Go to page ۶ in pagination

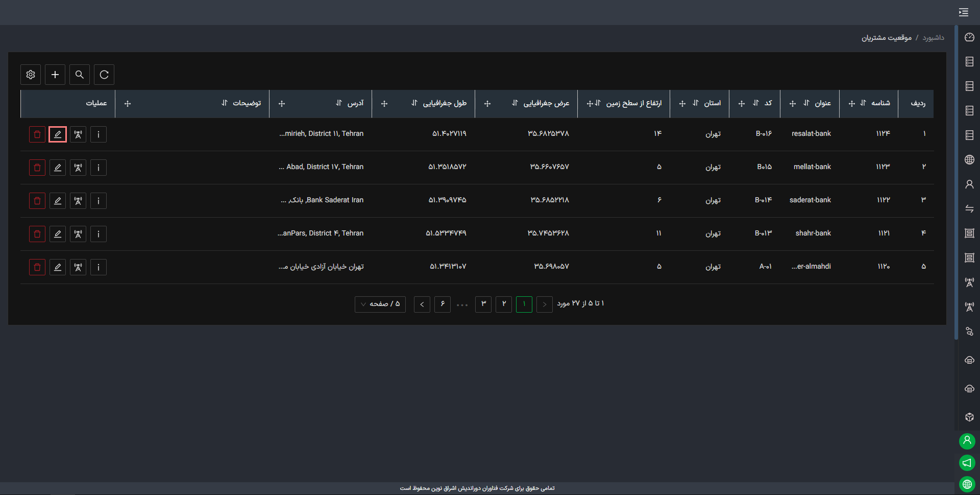(x=443, y=304)
